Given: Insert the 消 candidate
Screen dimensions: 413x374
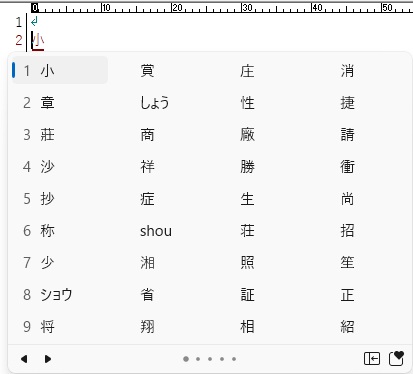Looking at the screenshot, I should [347, 71].
